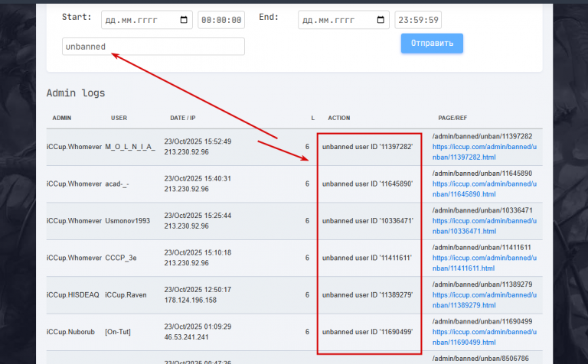Select user name iCCup.Raven
This screenshot has height=364, width=588.
(126, 295)
